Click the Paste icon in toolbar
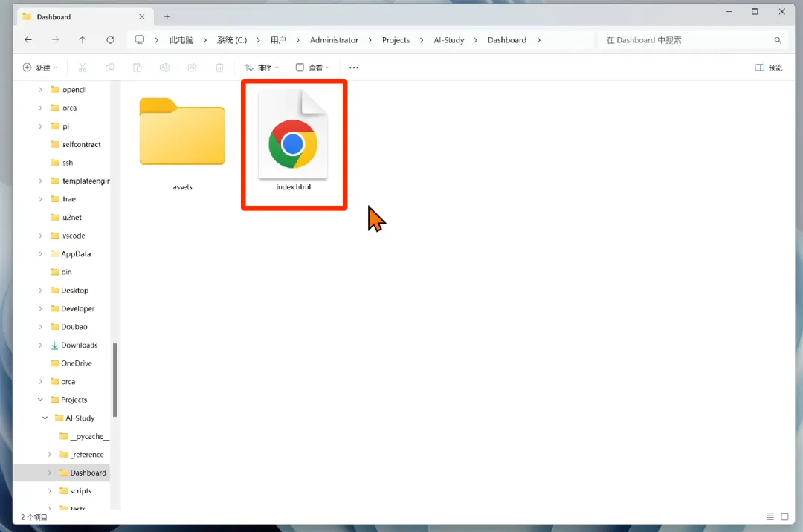This screenshot has width=803, height=532. pos(138,68)
